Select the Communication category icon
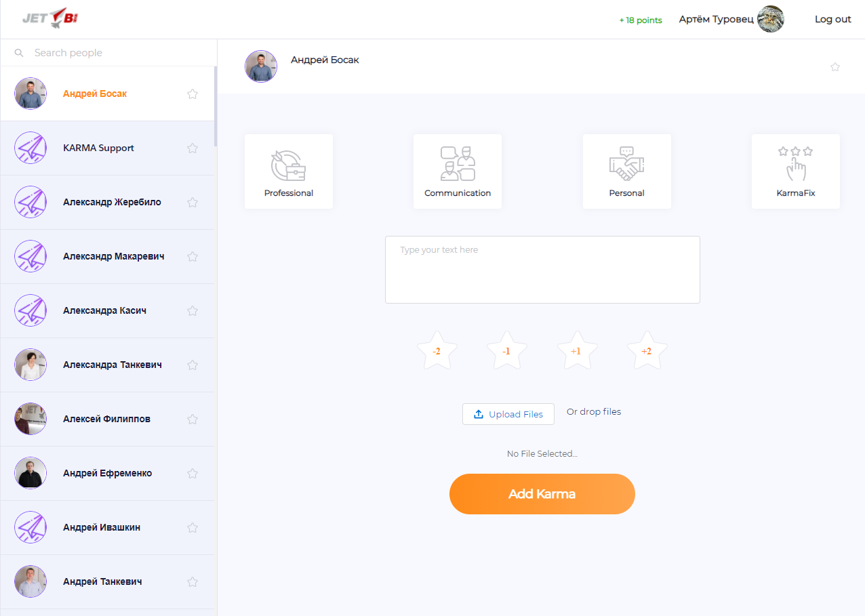The width and height of the screenshot is (865, 616). coord(458,163)
